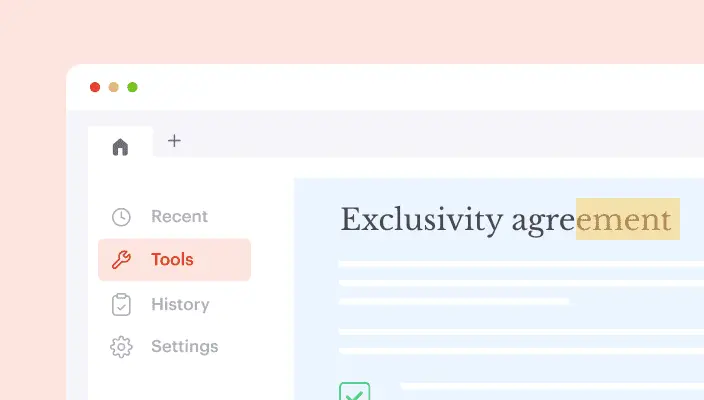
Task: Close the window with the red button
Action: 95,87
